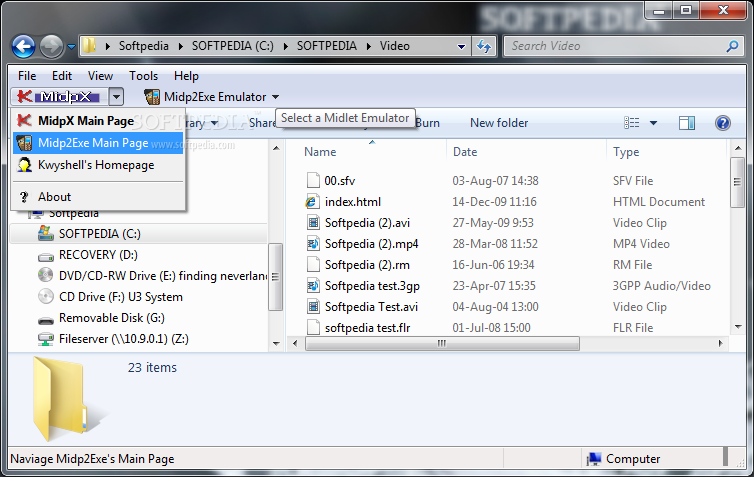Open the Help menu
The image size is (754, 477).
click(x=186, y=76)
